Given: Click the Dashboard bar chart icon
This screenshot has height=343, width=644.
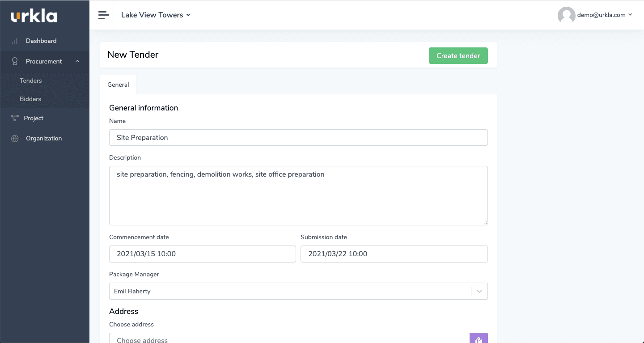Looking at the screenshot, I should pos(15,41).
